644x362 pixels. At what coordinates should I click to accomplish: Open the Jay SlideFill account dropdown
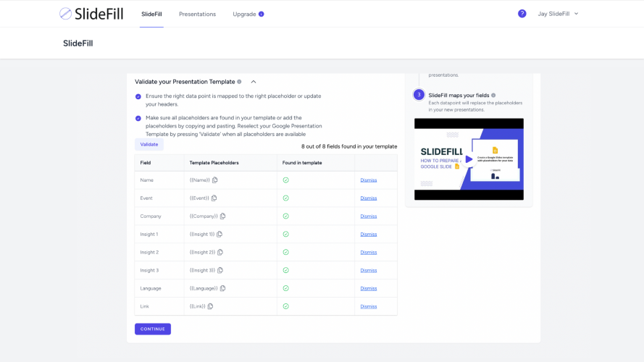[x=558, y=14]
